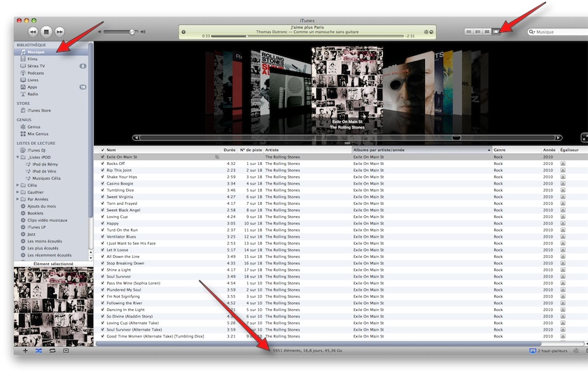
Task: Open Podcasts in the library sidebar
Action: click(x=35, y=73)
